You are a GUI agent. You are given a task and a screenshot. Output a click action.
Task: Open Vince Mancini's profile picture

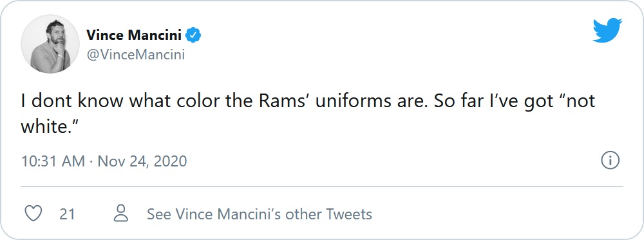point(50,44)
